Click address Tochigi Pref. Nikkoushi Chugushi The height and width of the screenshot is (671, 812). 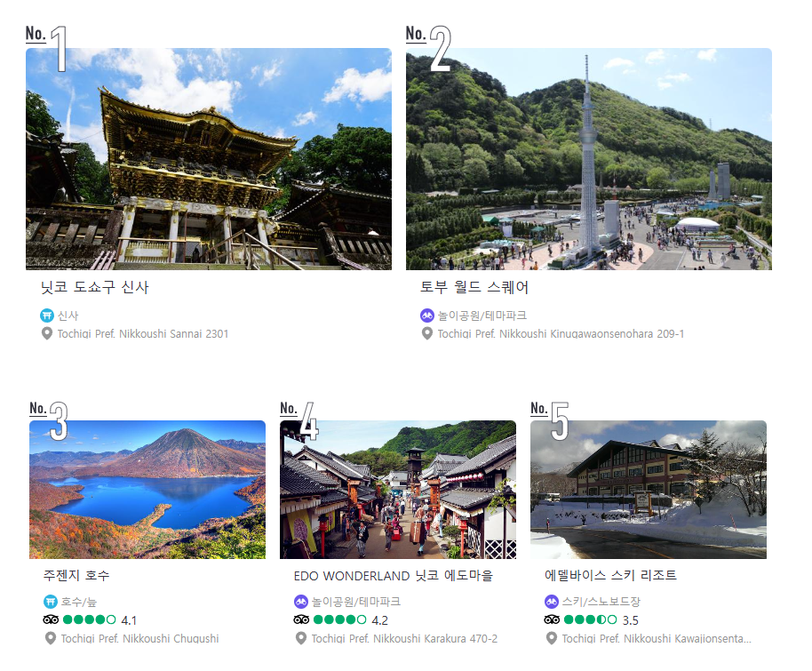click(139, 639)
